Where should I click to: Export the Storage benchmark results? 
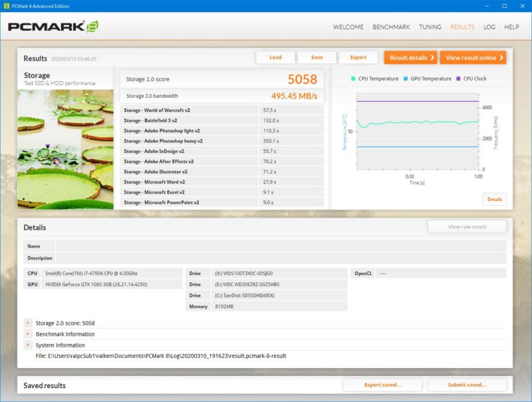click(x=360, y=57)
